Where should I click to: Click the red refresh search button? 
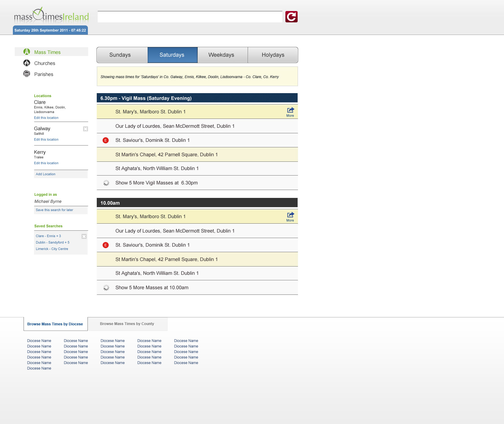tap(291, 17)
